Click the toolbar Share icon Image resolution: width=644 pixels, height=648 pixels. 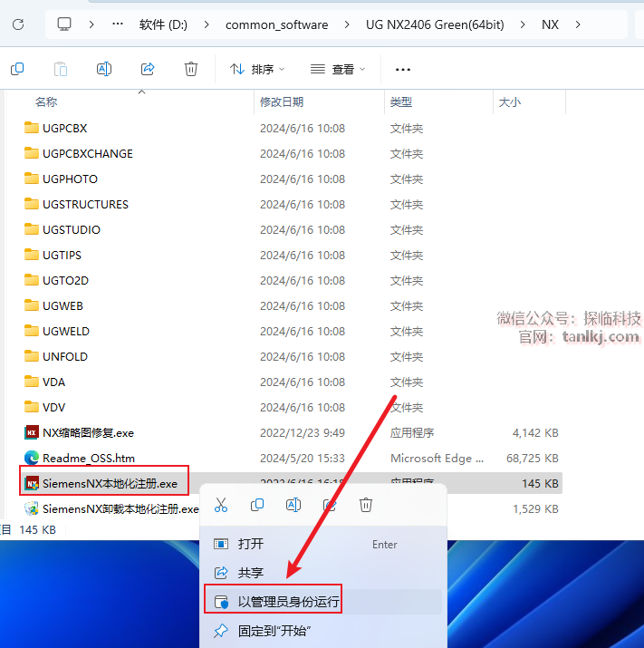(x=148, y=69)
